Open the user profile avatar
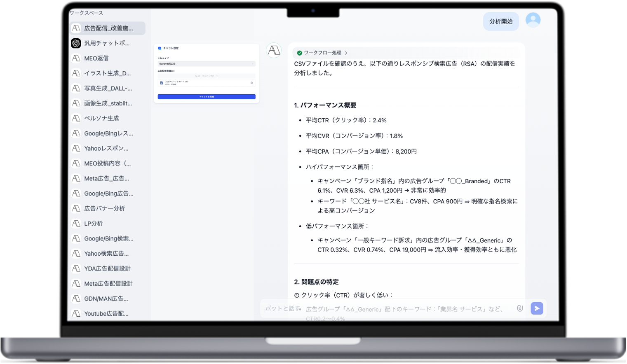This screenshot has width=627, height=364. click(x=533, y=20)
